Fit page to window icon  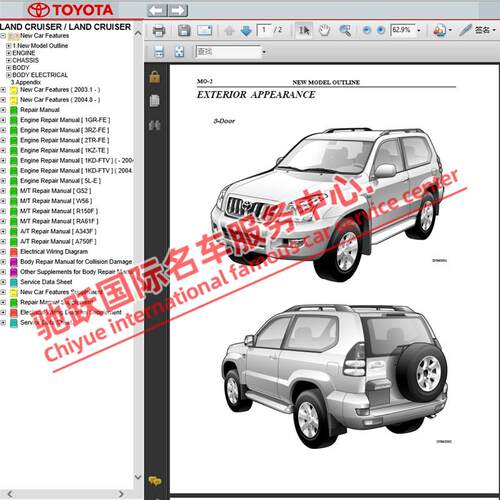coord(180,52)
